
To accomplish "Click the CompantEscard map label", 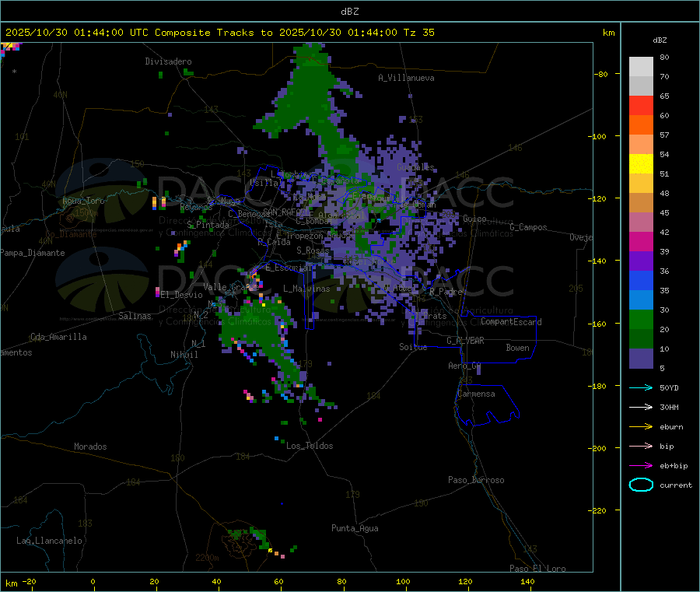I will click(x=511, y=322).
